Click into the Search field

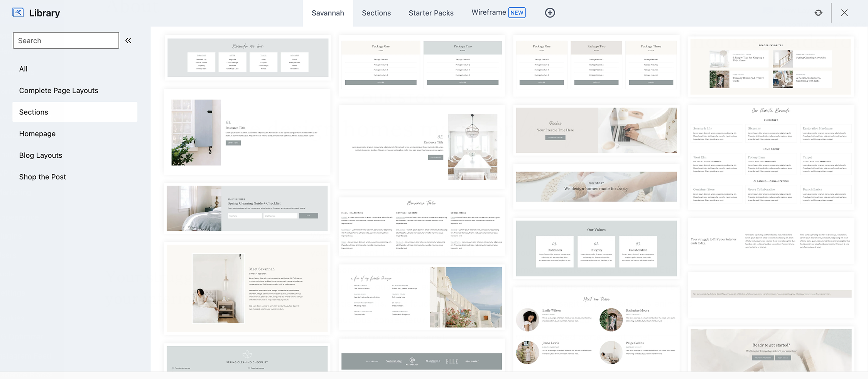point(66,40)
